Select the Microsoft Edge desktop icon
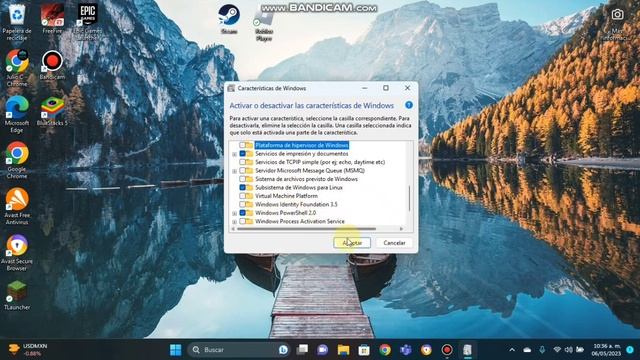The height and width of the screenshot is (360, 640). pos(17,115)
